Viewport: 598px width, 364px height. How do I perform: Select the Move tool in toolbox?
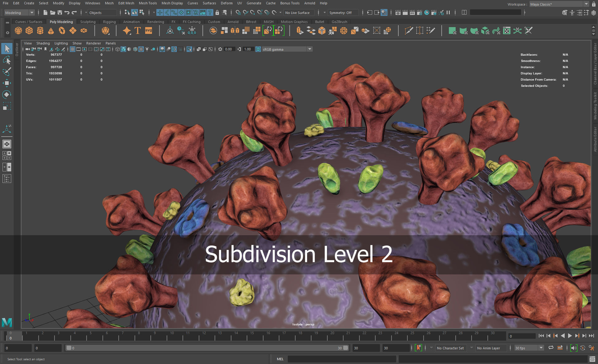point(7,83)
